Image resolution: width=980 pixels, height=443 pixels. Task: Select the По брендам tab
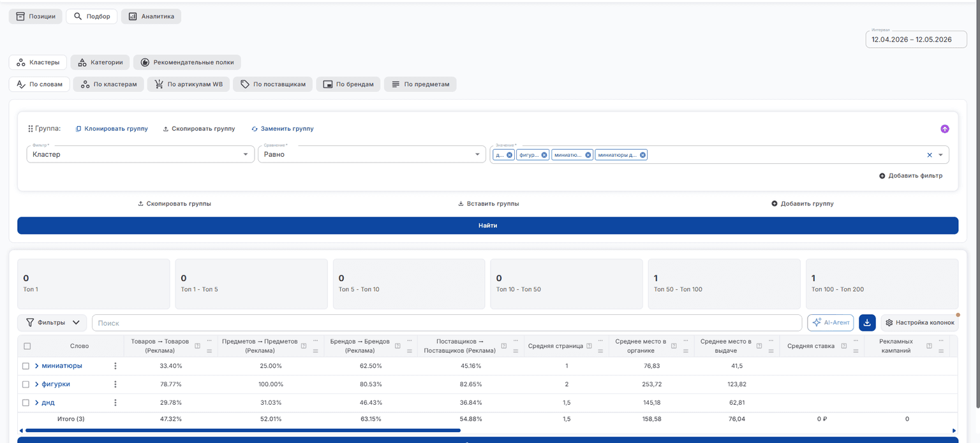(348, 84)
